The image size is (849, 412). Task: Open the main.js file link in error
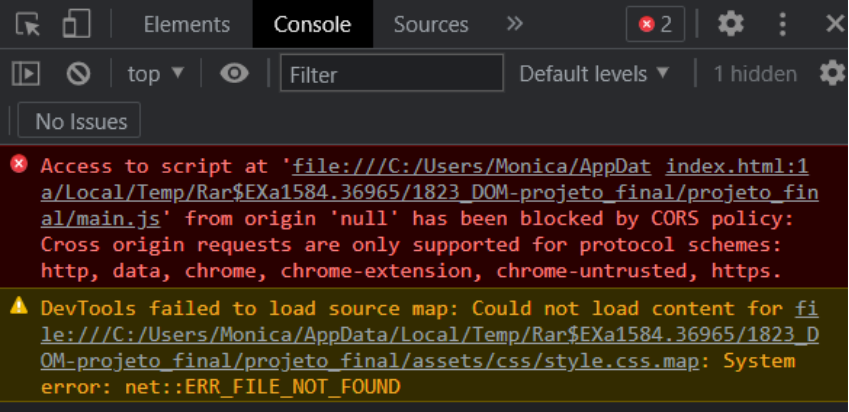click(x=430, y=193)
